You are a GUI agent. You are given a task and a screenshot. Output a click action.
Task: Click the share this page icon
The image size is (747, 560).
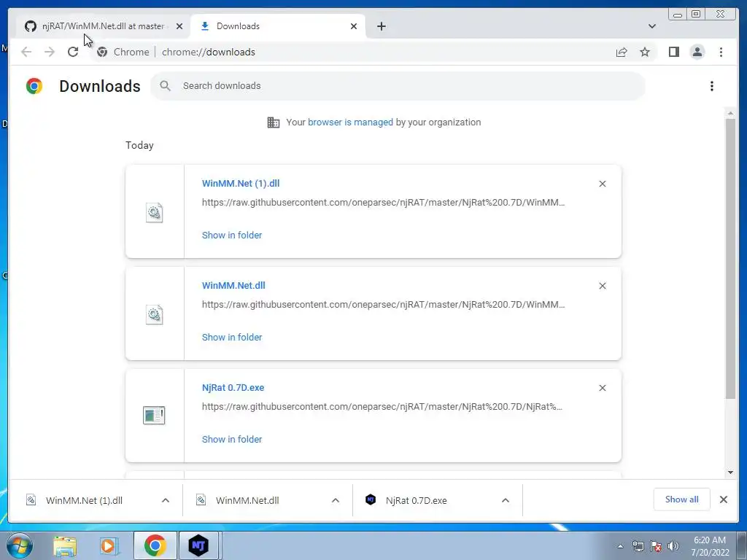pyautogui.click(x=622, y=52)
